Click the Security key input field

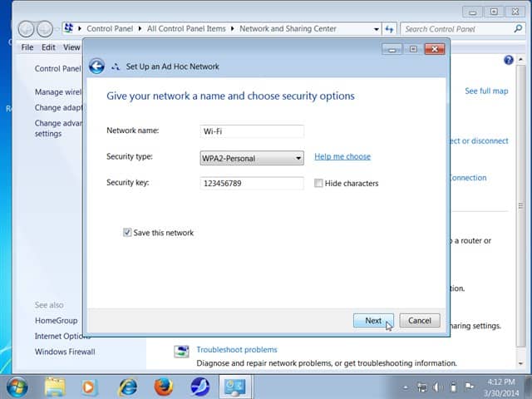(253, 183)
